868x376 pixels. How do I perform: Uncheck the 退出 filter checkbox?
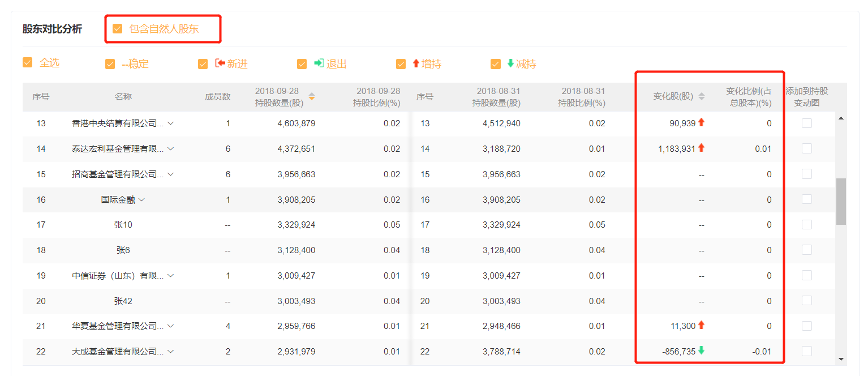(302, 64)
